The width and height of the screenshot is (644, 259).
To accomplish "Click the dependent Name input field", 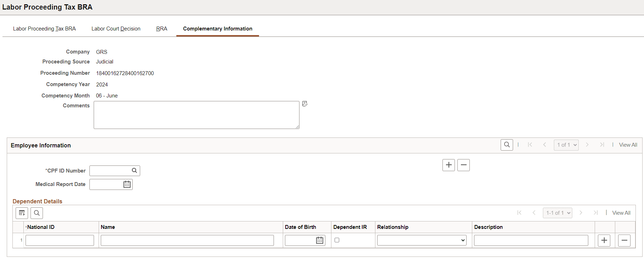I will point(187,240).
